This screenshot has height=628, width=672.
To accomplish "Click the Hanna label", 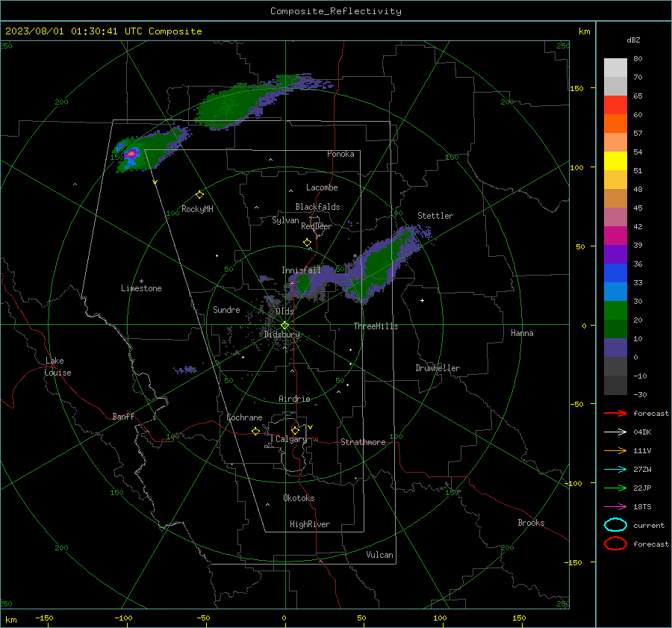I will (x=522, y=333).
